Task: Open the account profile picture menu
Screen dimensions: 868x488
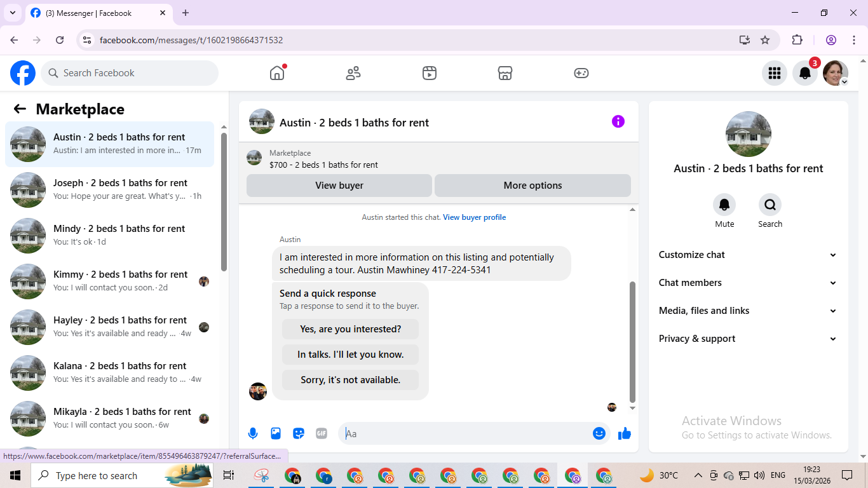Action: 836,73
